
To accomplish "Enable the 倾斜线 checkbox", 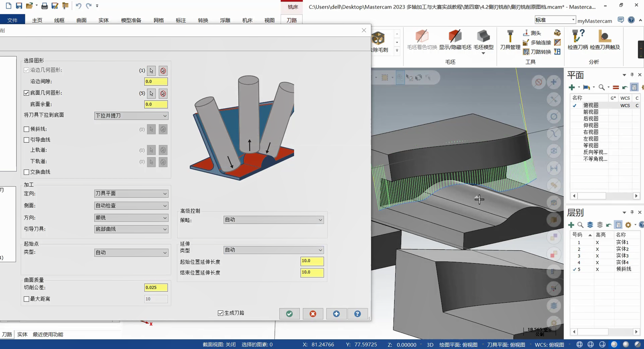I will coord(27,129).
